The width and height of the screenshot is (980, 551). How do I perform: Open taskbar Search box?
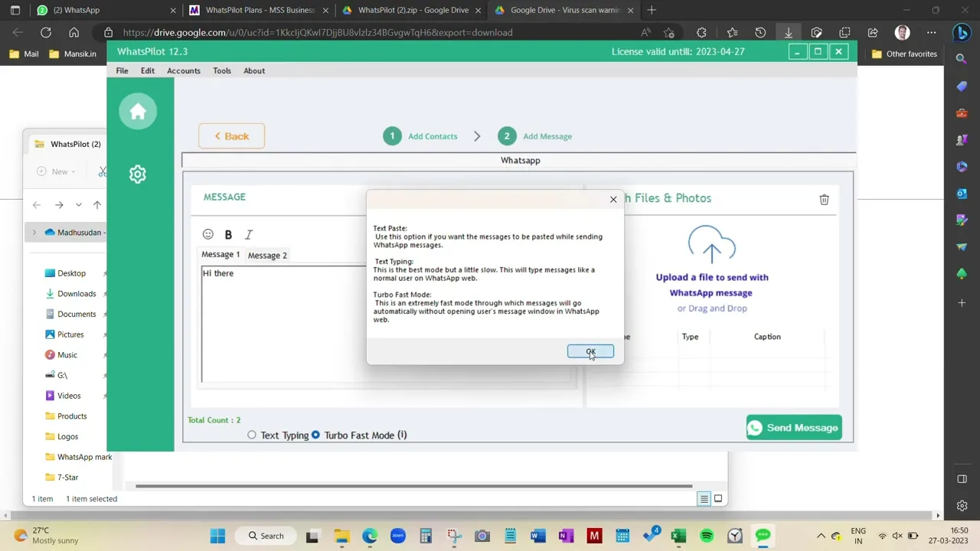(x=266, y=536)
